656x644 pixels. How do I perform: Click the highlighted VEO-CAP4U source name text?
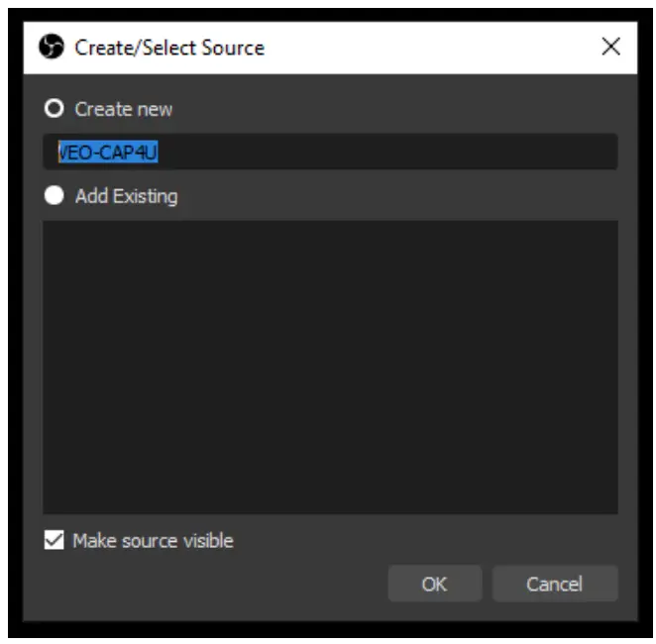pos(108,153)
